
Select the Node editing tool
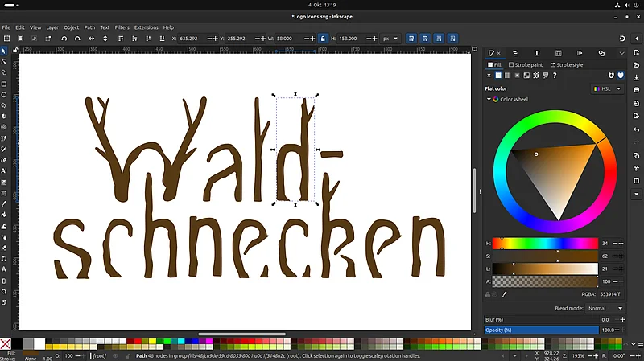pos(4,61)
